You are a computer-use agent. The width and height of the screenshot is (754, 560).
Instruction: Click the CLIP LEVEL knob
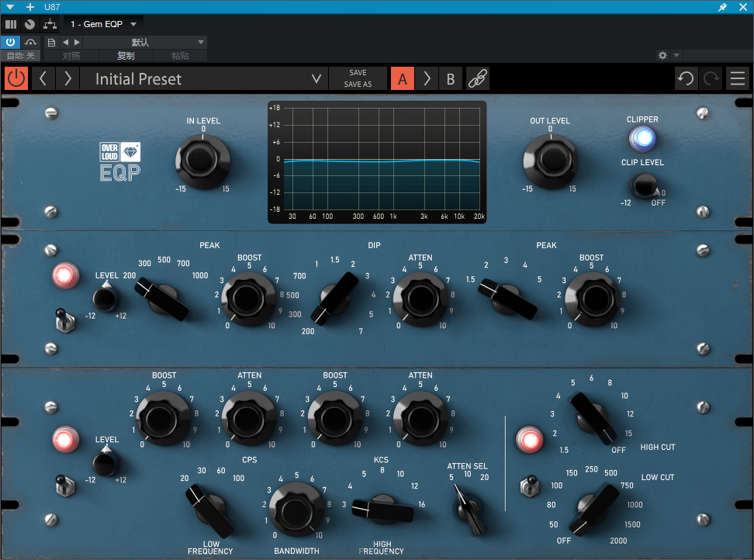(643, 185)
